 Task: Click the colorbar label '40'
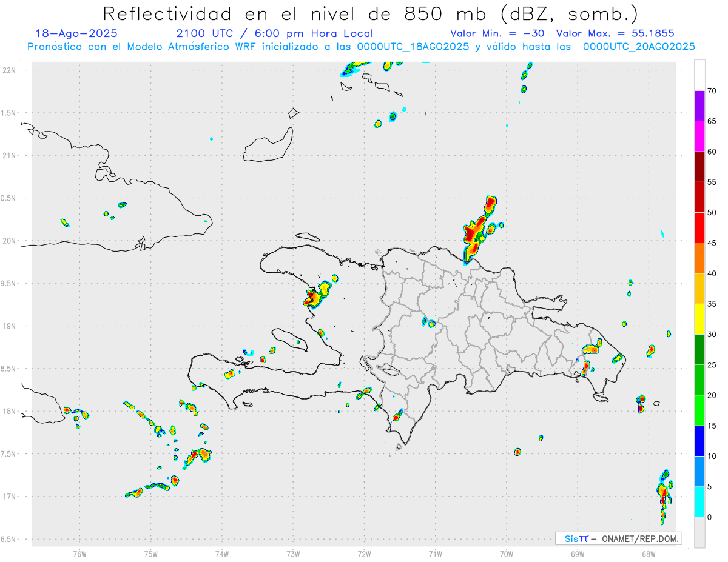(x=712, y=273)
